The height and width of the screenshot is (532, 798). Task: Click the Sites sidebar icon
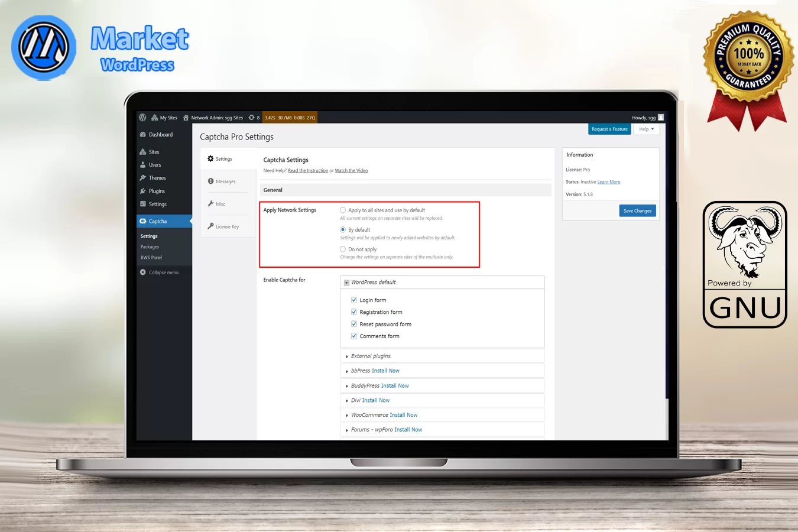click(143, 152)
